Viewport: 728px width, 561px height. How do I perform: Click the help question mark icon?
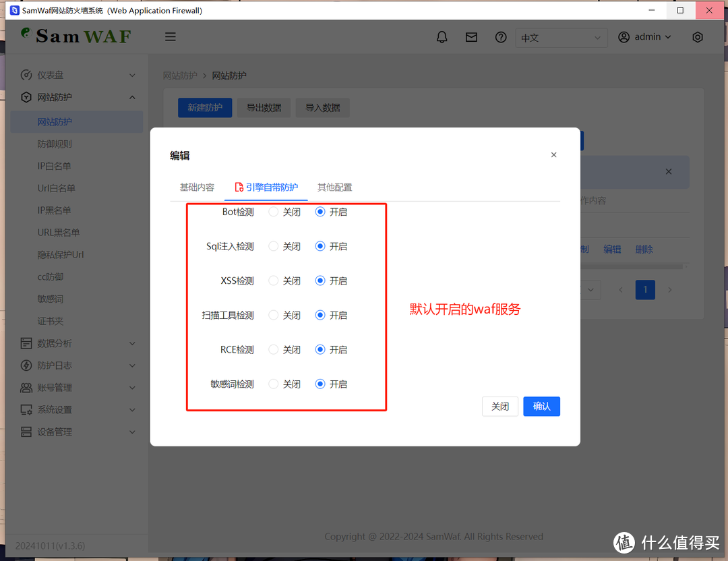[x=501, y=36]
